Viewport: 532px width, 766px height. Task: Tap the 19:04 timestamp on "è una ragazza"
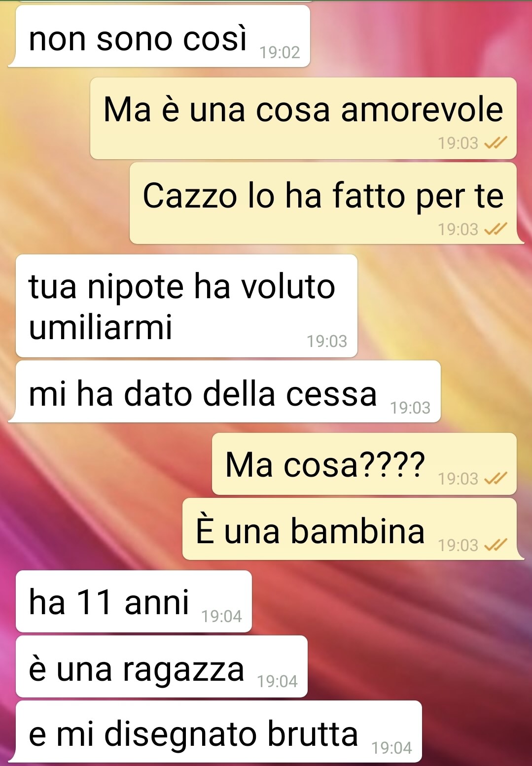278,681
